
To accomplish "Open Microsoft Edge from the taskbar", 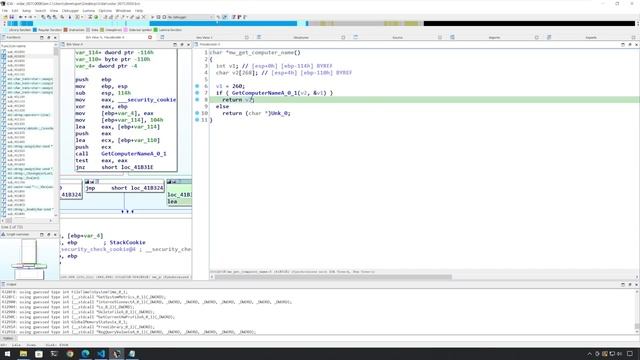I will pyautogui.click(x=85, y=354).
